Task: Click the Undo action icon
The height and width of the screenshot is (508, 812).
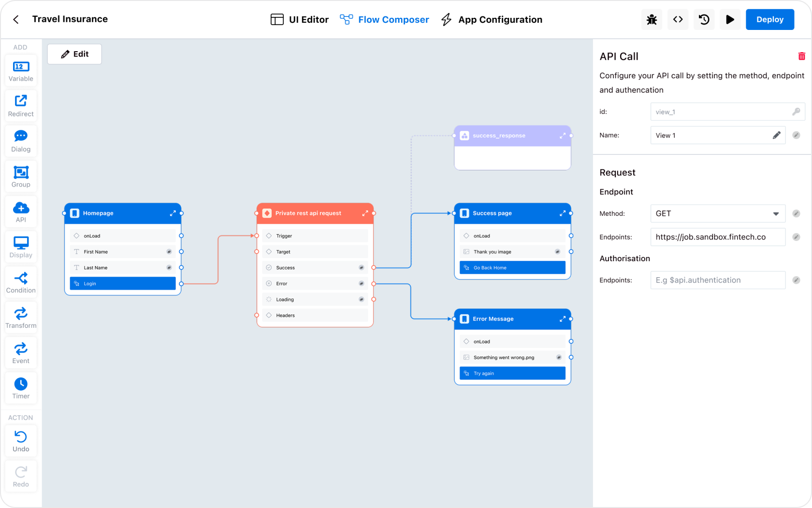Action: 21,440
